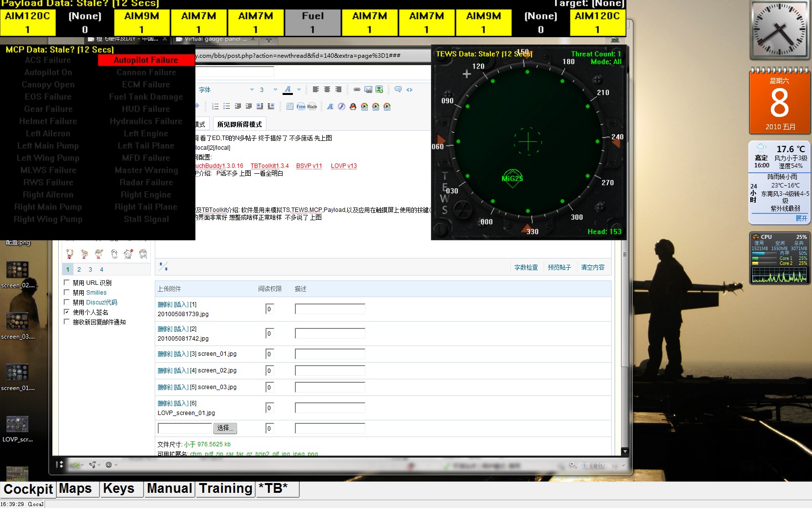The width and height of the screenshot is (812, 508).
Task: Enable the 禁用 Discuz!代码 checkbox
Action: pos(67,302)
